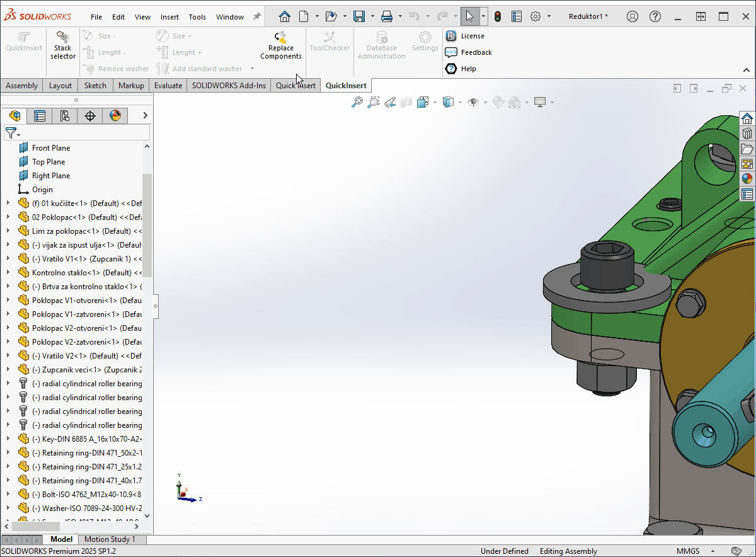Select the arrow cursor tool
756x557 pixels.
[470, 17]
